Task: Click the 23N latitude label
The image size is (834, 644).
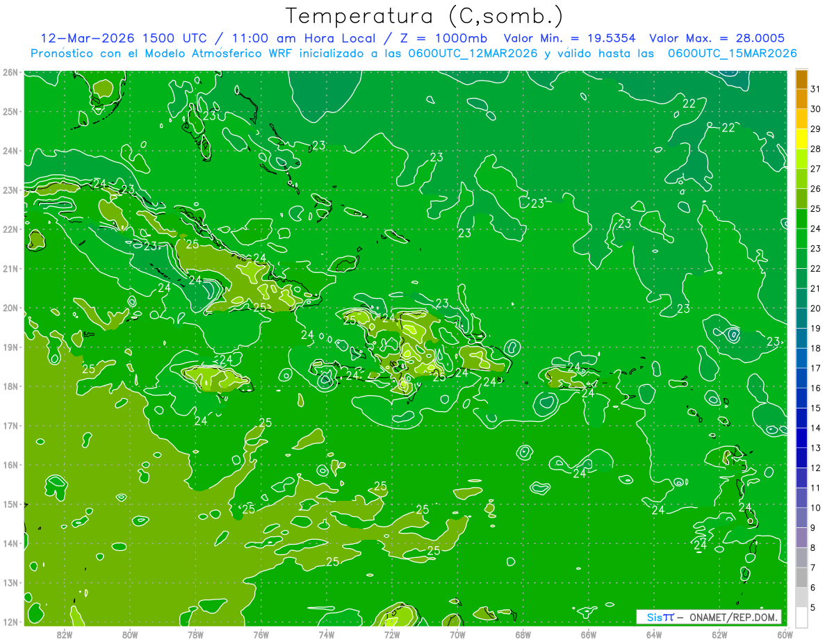Action: click(x=10, y=190)
